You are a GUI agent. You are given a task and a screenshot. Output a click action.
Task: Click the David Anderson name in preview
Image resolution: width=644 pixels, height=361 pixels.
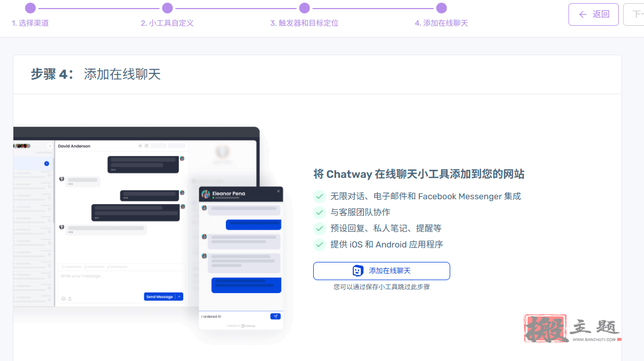(74, 146)
